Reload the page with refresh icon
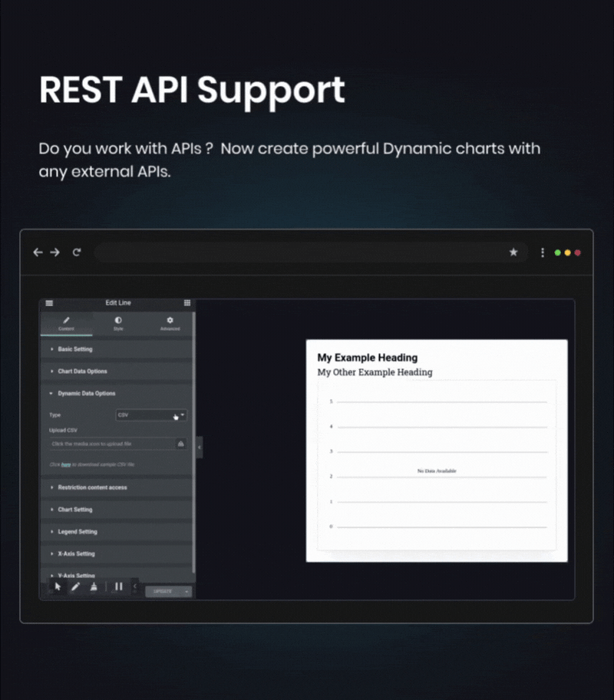The width and height of the screenshot is (614, 700). (x=77, y=253)
